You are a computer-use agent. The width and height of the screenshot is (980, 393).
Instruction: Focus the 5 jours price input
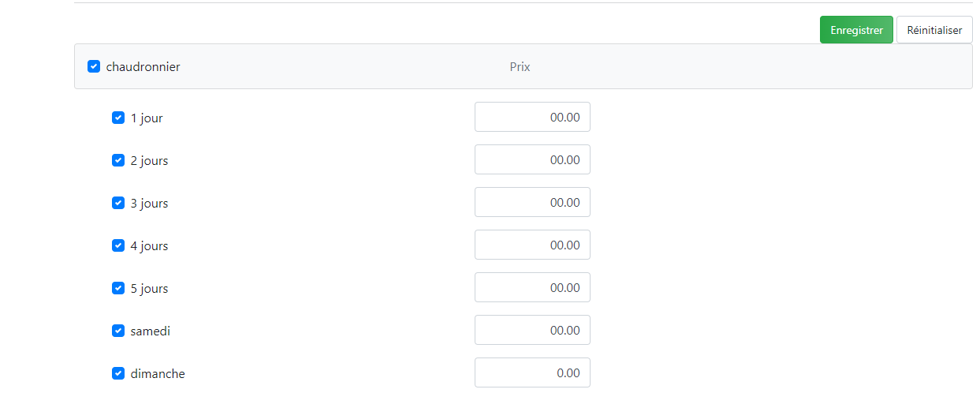coord(532,287)
